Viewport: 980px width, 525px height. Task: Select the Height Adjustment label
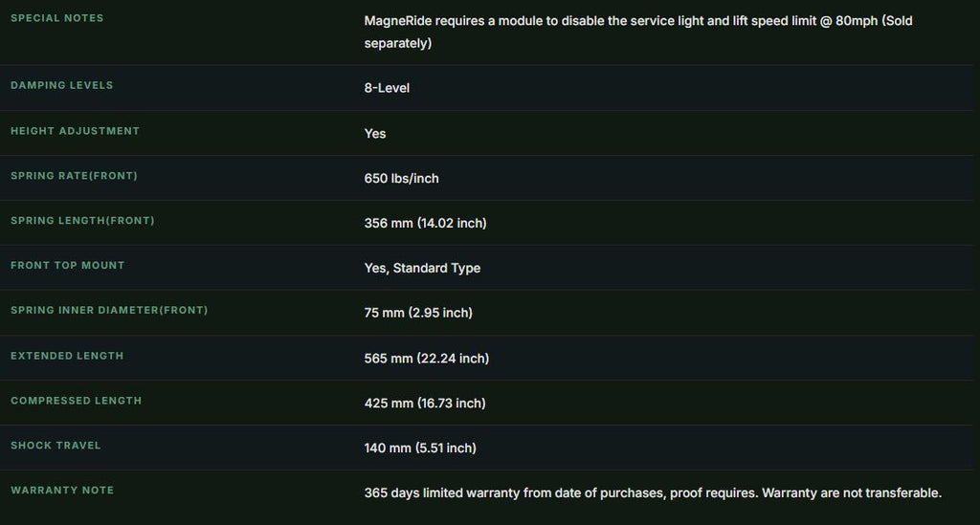coord(75,130)
